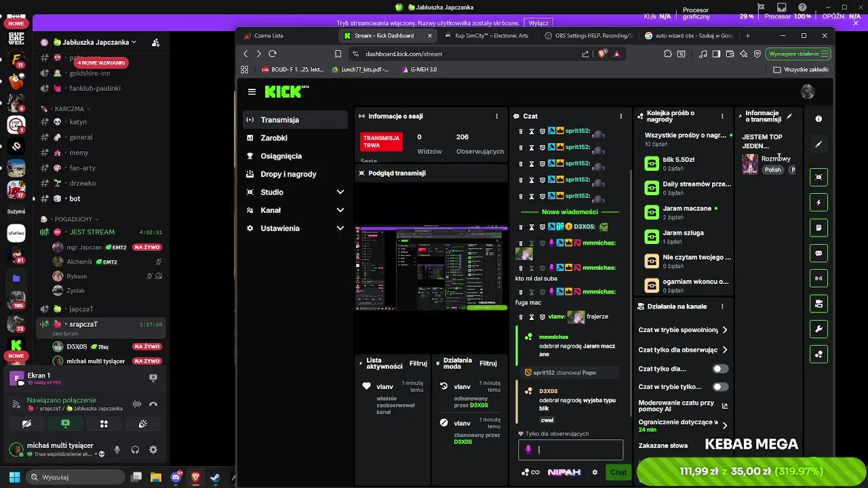The height and width of the screenshot is (488, 868).
Task: Click Windows Start button
Action: click(x=14, y=477)
